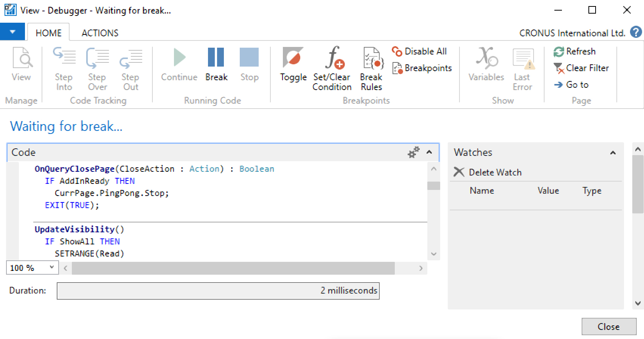Click Clear Filter in Page group
This screenshot has width=644, height=339.
581,68
